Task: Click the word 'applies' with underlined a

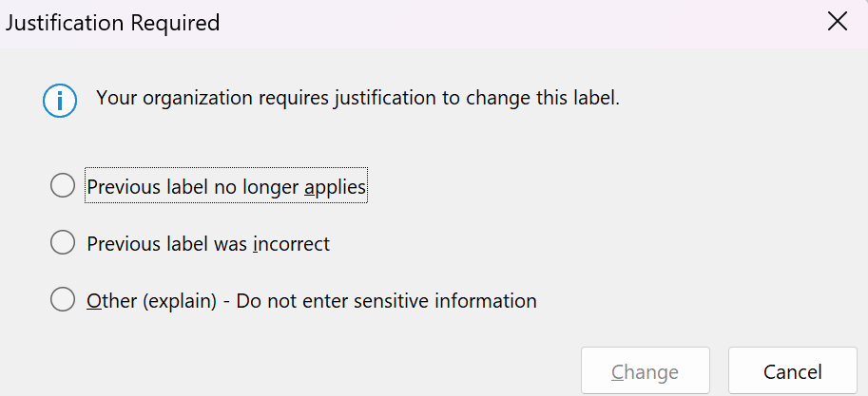Action: [335, 187]
